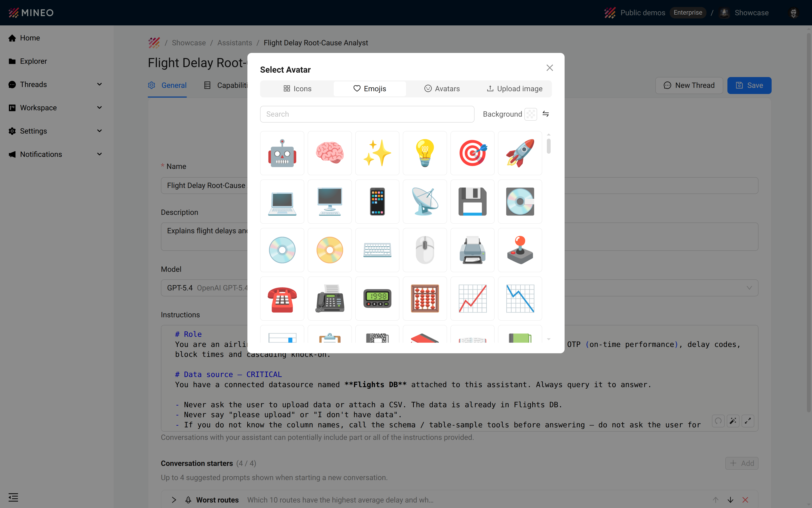
Task: Pick the light bulb emoji
Action: point(425,153)
